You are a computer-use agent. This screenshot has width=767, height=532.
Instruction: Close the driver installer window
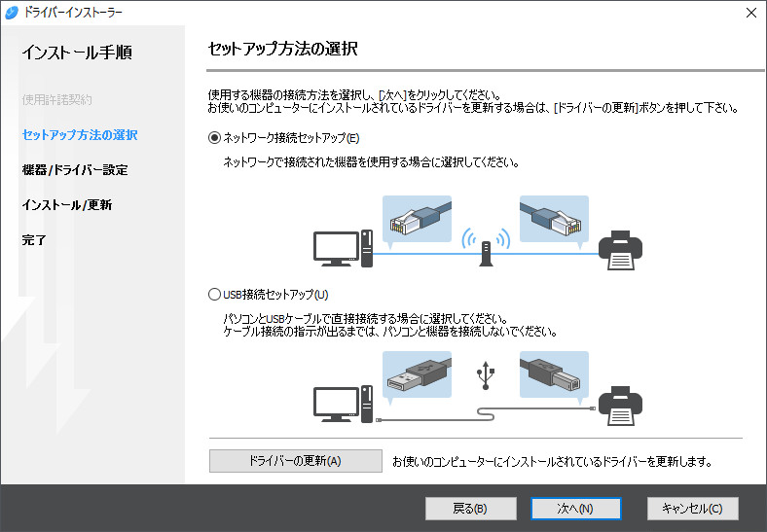pyautogui.click(x=750, y=13)
